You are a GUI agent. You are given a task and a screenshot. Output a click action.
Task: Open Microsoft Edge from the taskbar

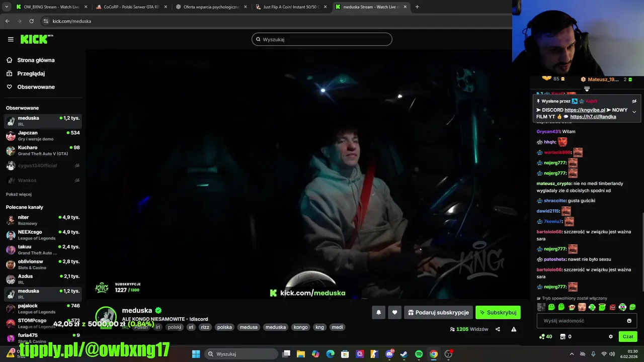[x=330, y=354]
